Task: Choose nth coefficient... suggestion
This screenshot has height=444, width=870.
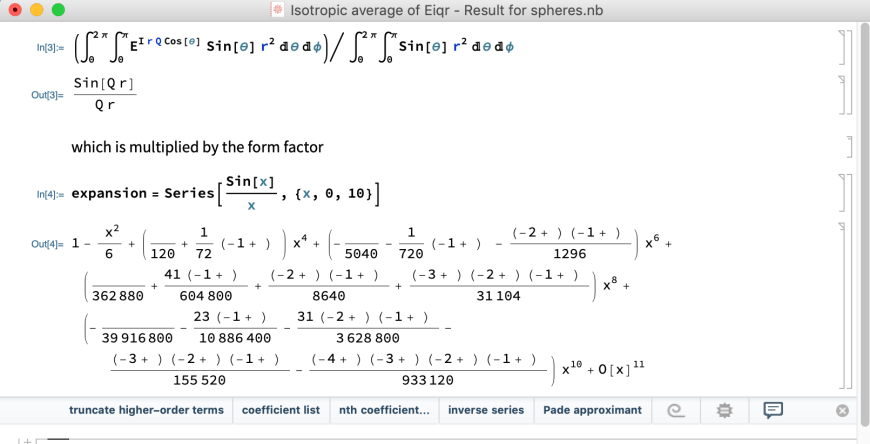Action: 384,410
